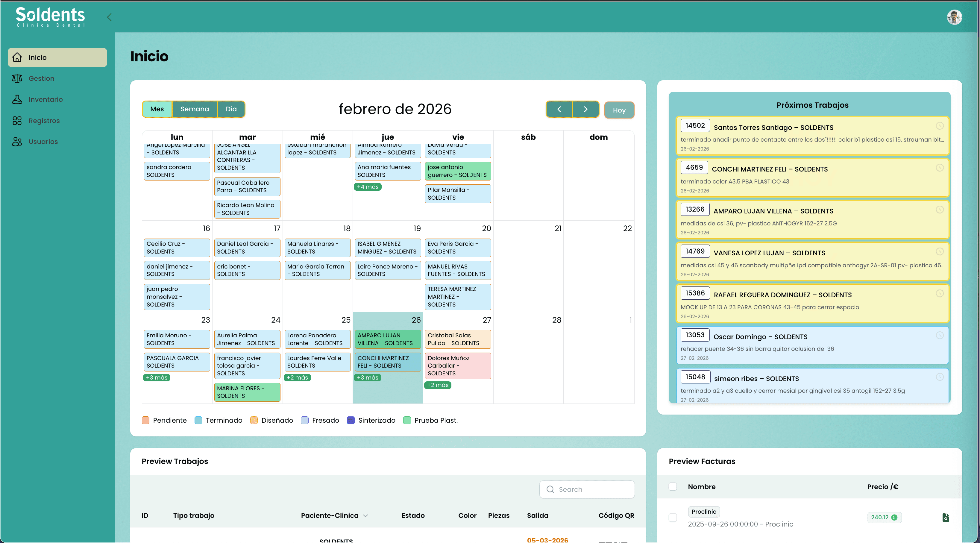980x543 pixels.
Task: Collapse the sidebar with the chevron arrow
Action: point(110,17)
